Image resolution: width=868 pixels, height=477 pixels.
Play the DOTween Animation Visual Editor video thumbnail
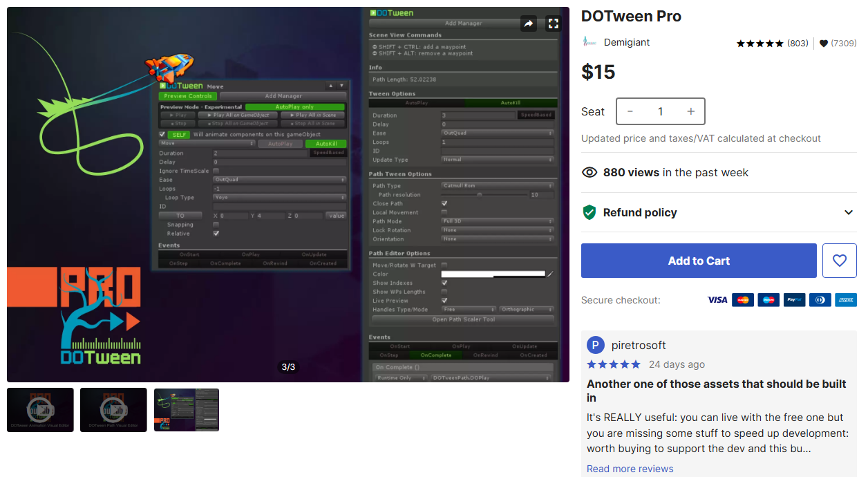tap(40, 410)
